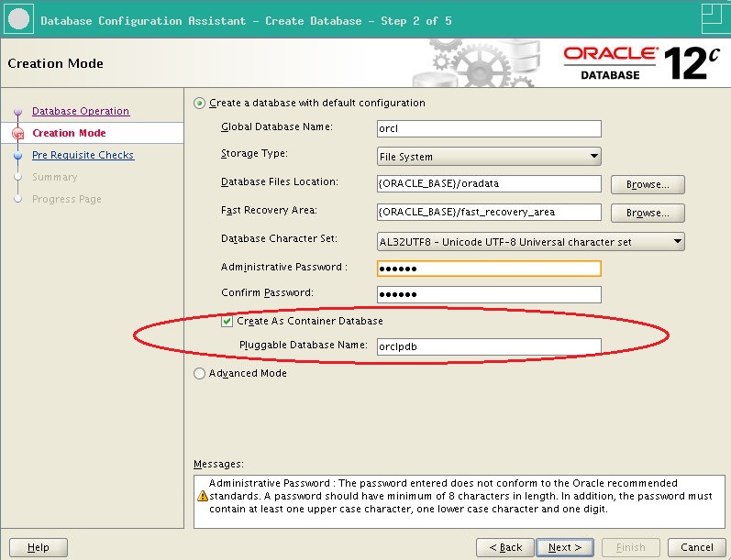Click the round window menu icon in title bar
This screenshot has width=731, height=560.
click(18, 19)
